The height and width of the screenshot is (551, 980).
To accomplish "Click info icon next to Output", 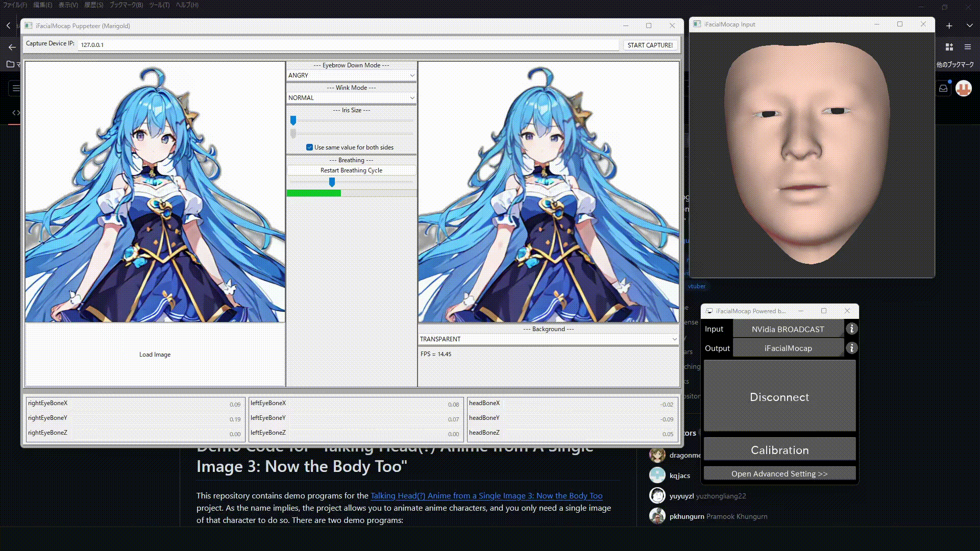I will click(851, 348).
